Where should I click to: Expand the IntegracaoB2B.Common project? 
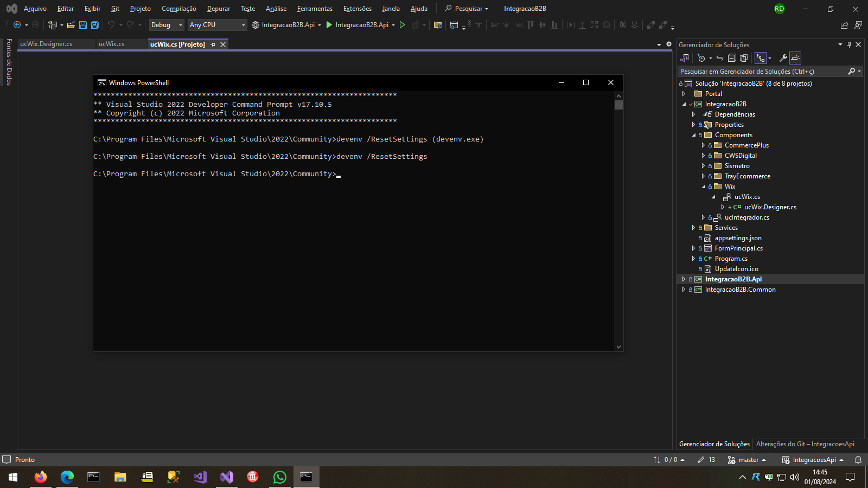(684, 290)
